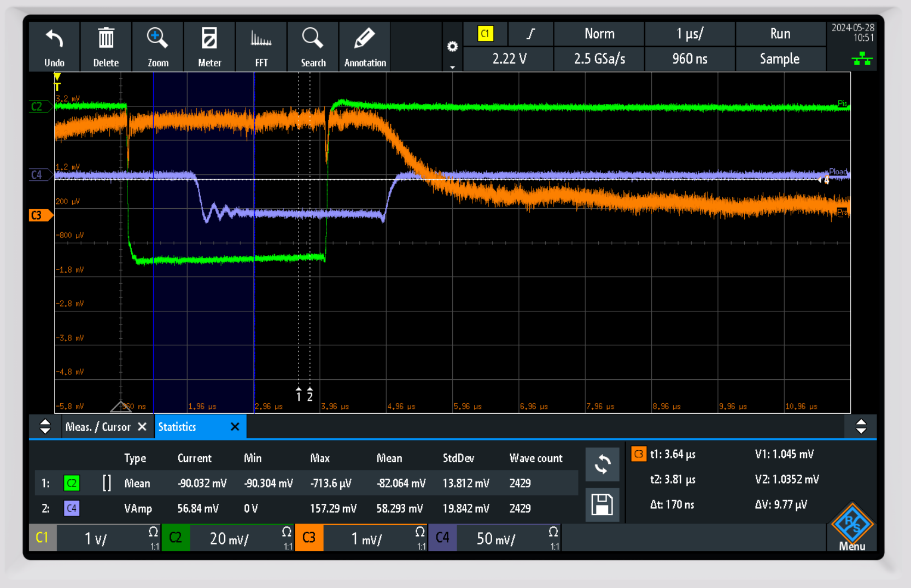Expand the panel using left up-down arrows
911x588 pixels.
[x=45, y=426]
